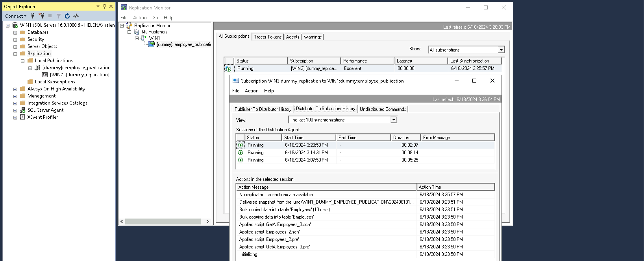Refresh Object Explorer with the refresh icon
Screen dimensions: 644x261
click(x=67, y=16)
